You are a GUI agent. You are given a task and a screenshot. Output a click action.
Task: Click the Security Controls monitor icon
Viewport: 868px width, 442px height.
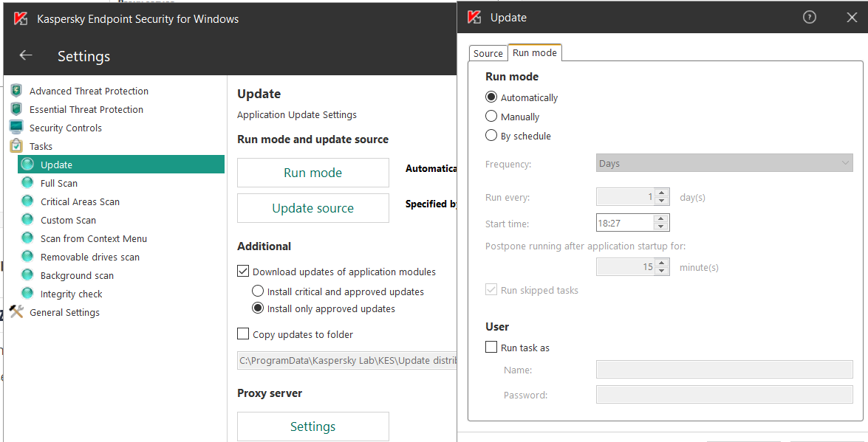pyautogui.click(x=16, y=127)
